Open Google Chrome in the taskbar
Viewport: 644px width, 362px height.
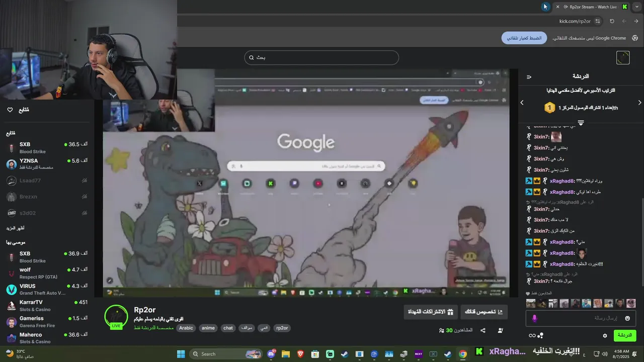(462, 354)
